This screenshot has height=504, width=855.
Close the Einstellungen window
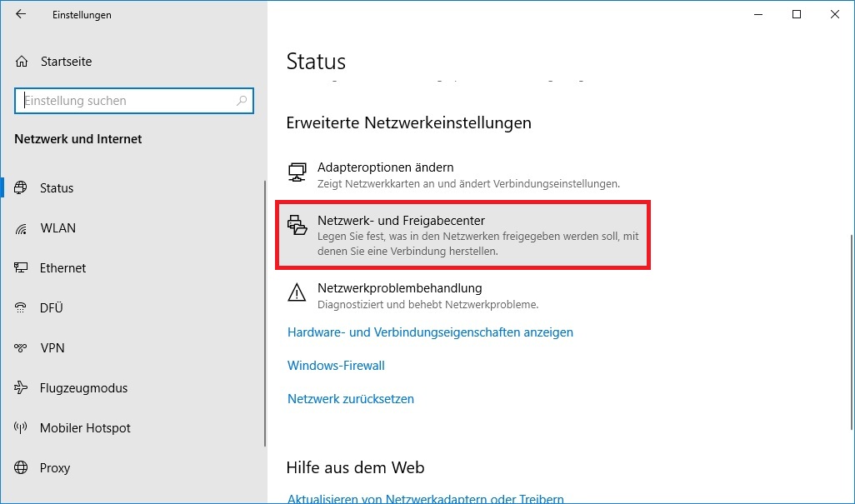click(835, 15)
